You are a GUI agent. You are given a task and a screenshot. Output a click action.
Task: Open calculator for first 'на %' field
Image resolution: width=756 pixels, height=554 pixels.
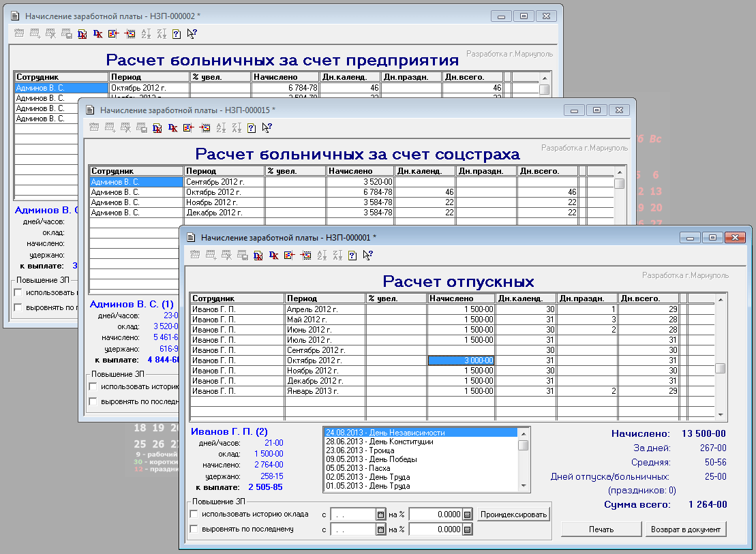(x=467, y=514)
